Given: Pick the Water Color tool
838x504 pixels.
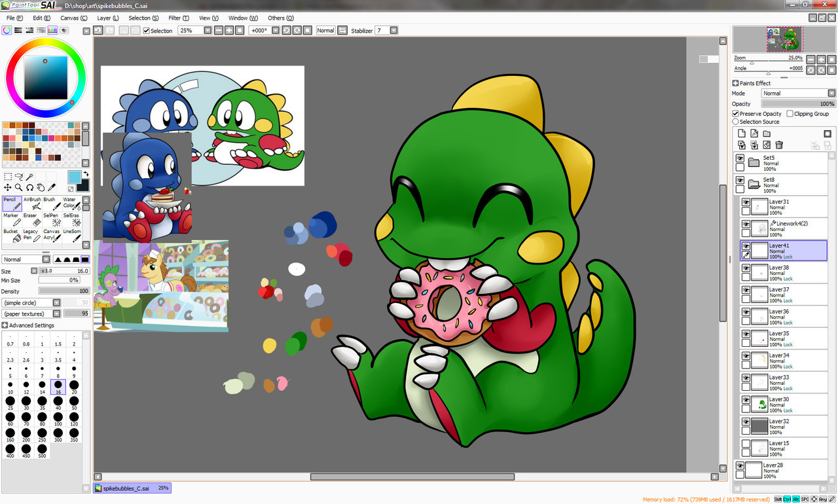Looking at the screenshot, I should [71, 204].
